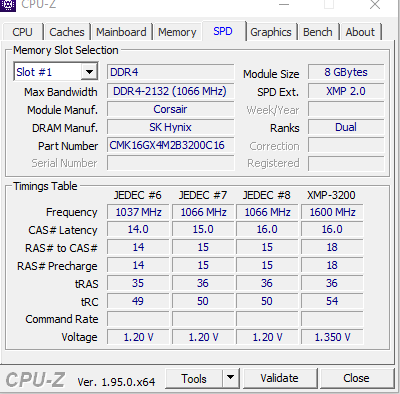The width and height of the screenshot is (400, 394).
Task: Click the 15.0 CAS# Latency cell
Action: (x=203, y=229)
